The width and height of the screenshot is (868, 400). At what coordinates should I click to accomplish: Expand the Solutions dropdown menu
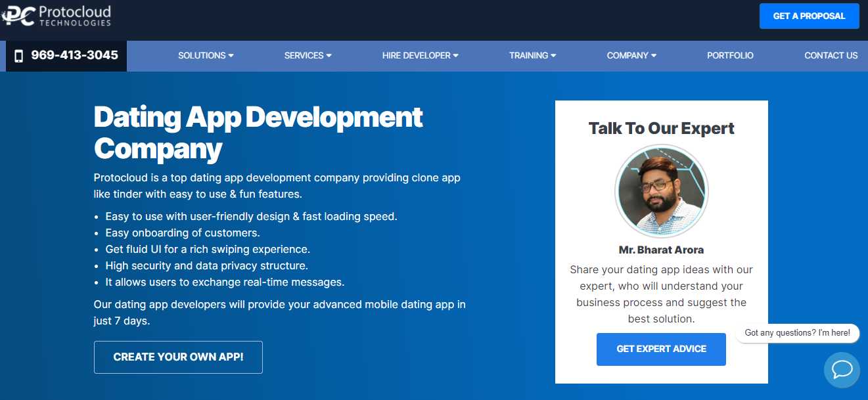206,56
